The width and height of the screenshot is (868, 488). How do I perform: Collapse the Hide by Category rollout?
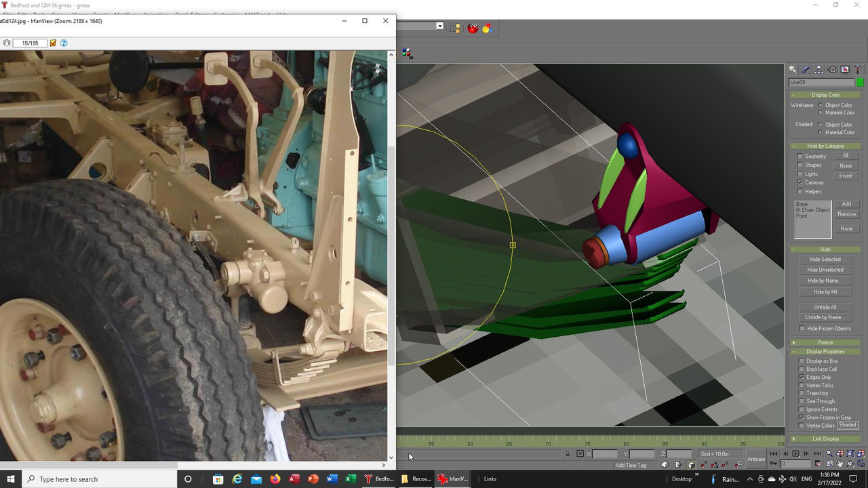point(825,146)
